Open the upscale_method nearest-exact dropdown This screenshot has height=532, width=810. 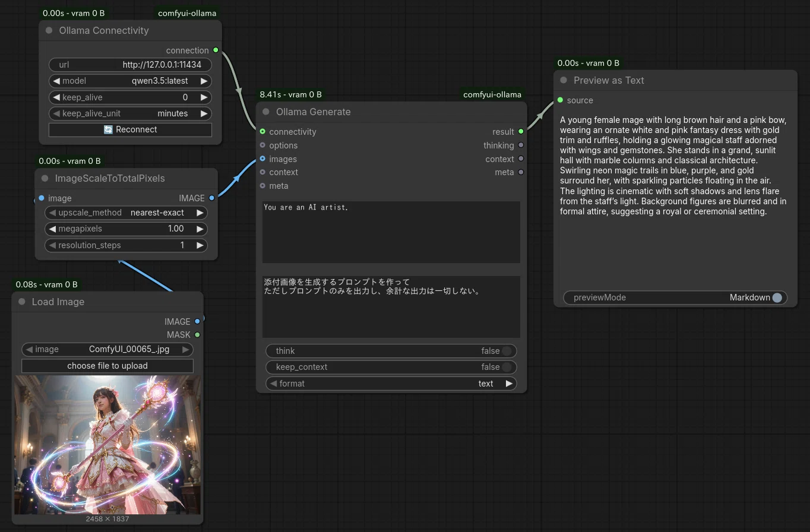pos(126,213)
